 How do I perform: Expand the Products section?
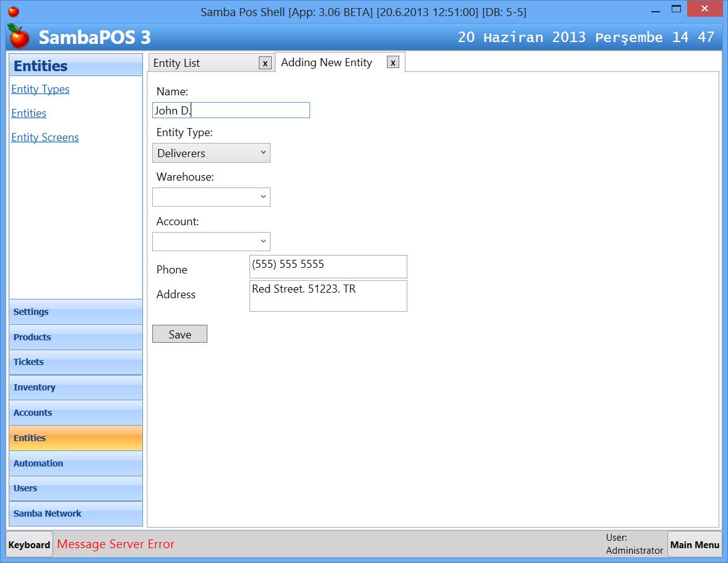[76, 337]
